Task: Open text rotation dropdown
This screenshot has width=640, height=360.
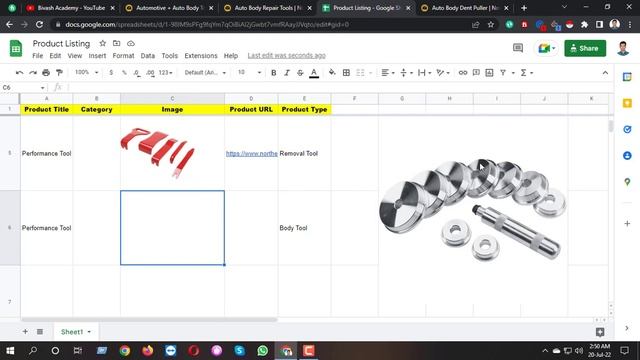Action: (x=443, y=73)
